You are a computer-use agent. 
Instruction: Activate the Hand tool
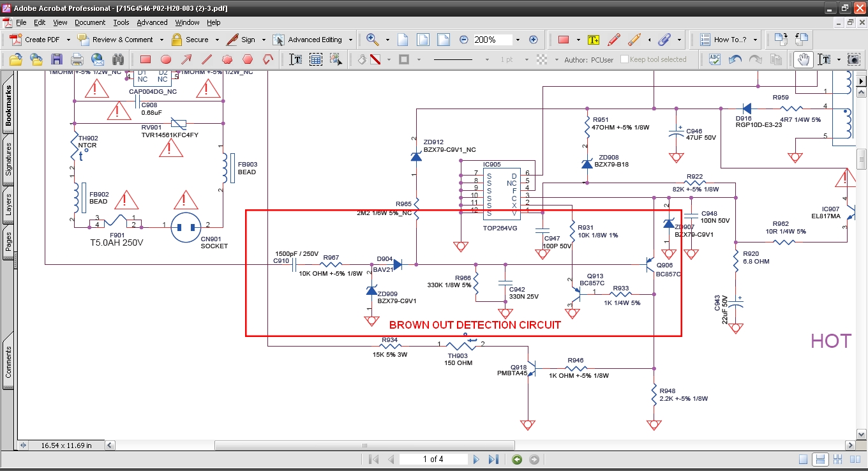pyautogui.click(x=804, y=59)
